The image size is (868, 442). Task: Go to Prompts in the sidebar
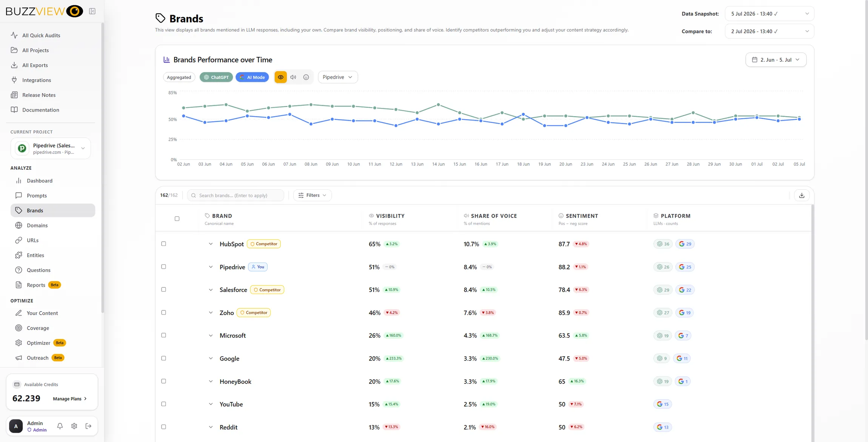click(x=53, y=195)
